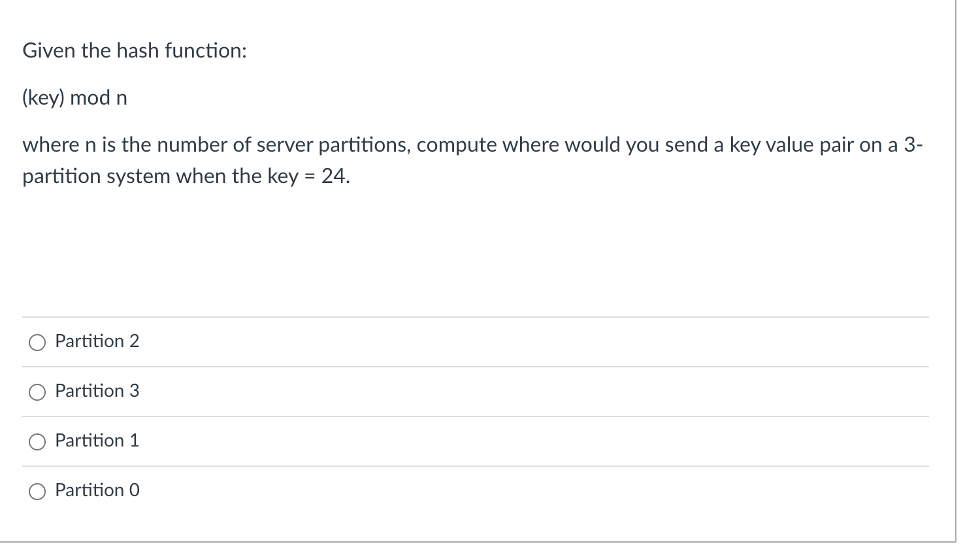The image size is (980, 557).
Task: Click the digit '2' in Partition 2
Action: 134,341
